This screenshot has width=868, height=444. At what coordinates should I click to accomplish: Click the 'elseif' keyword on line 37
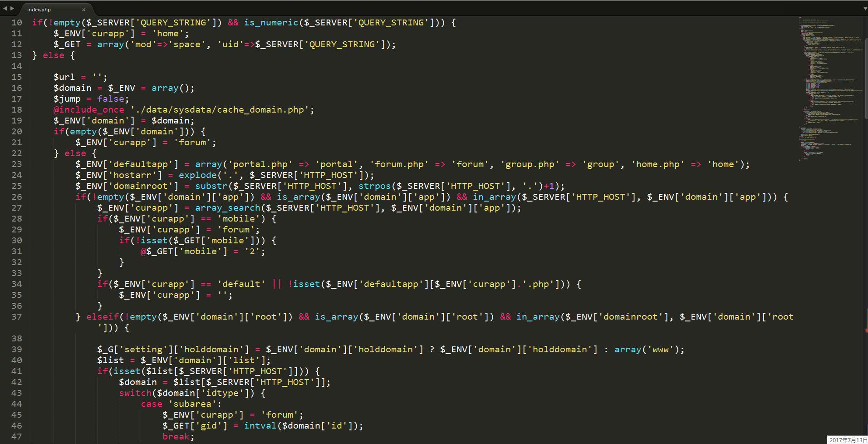(x=103, y=317)
